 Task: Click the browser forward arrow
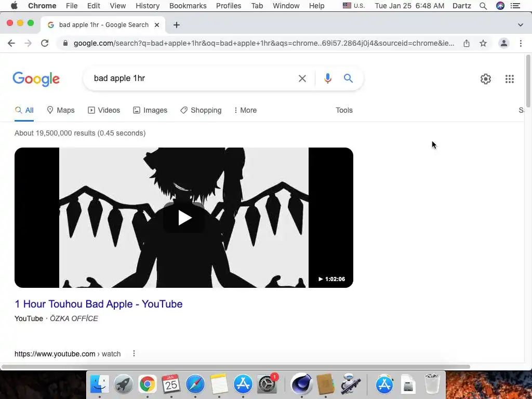click(28, 43)
